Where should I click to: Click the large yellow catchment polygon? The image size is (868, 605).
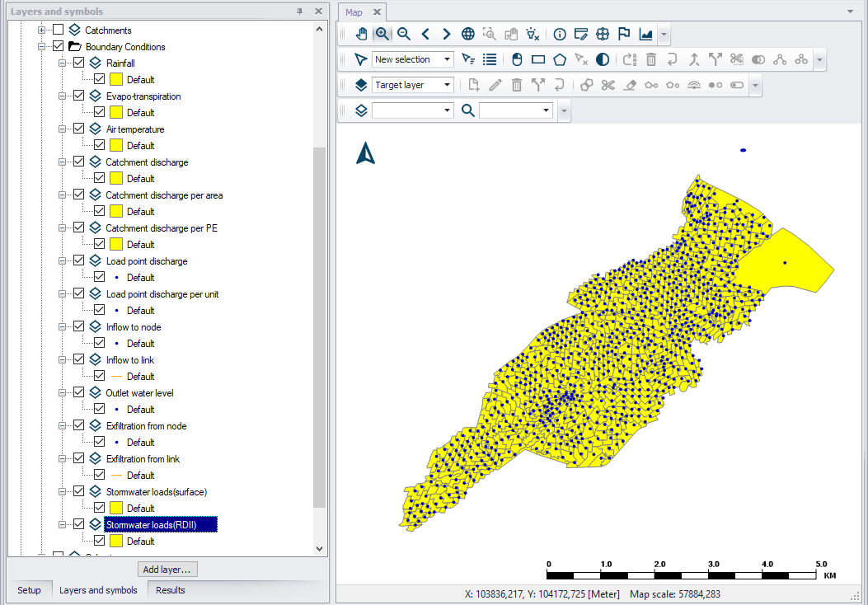[785, 260]
